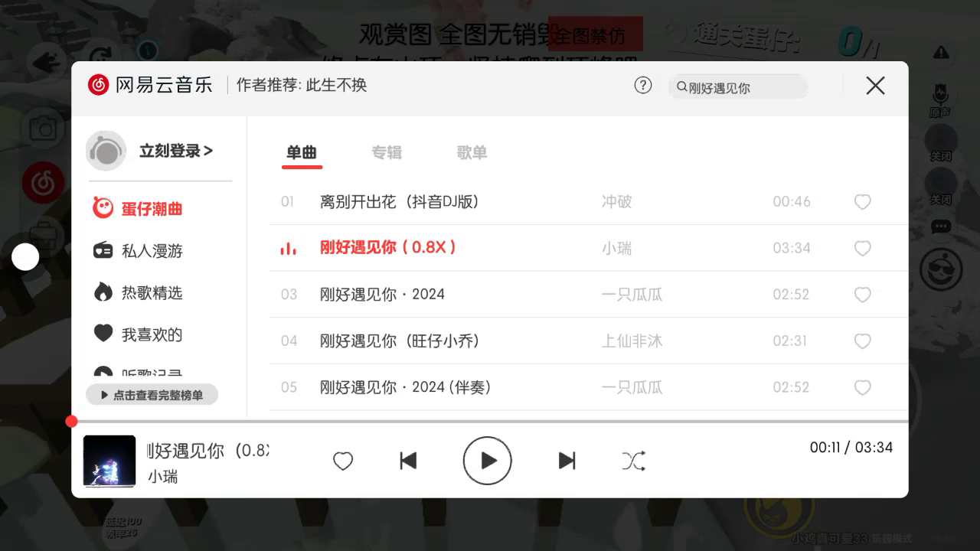Favorite the song 离别开出花 (抖音DJ版)
The height and width of the screenshot is (551, 980).
[863, 202]
